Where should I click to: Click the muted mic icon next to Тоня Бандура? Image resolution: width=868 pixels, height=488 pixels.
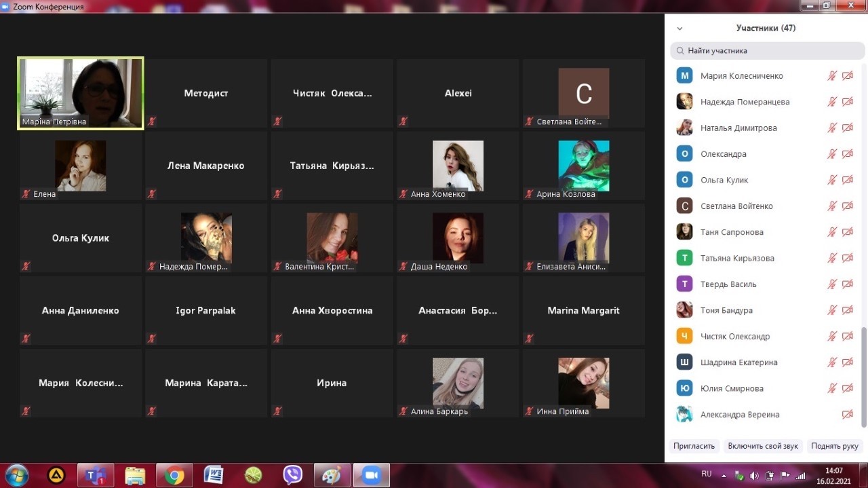tap(832, 310)
